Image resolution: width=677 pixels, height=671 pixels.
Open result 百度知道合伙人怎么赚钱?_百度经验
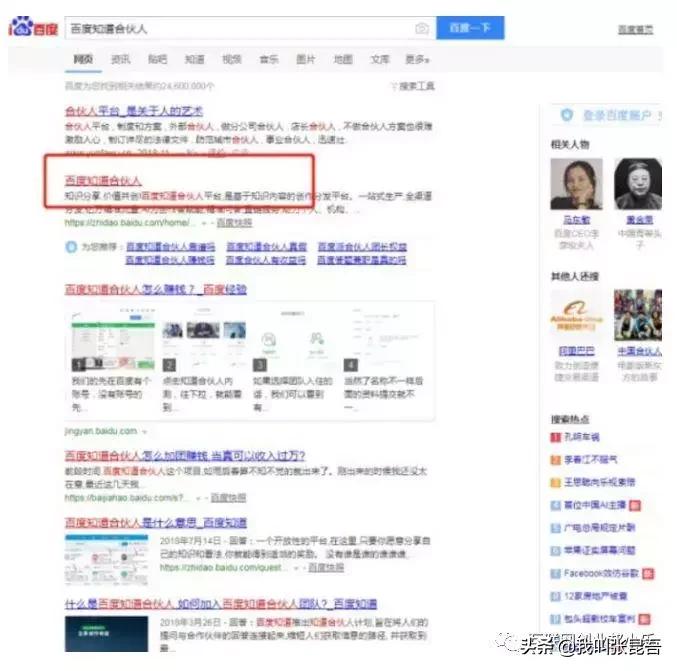[156, 289]
